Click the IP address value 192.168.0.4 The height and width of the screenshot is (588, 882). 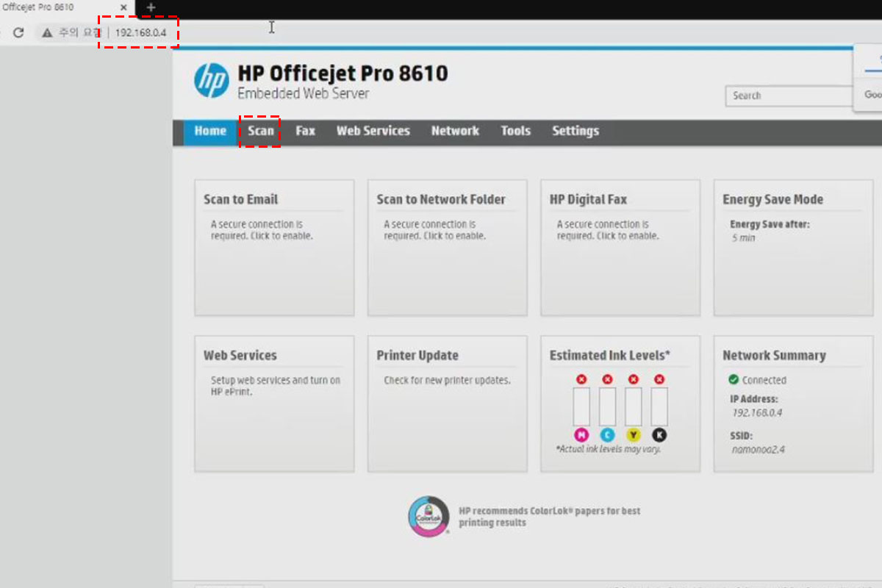(756, 412)
